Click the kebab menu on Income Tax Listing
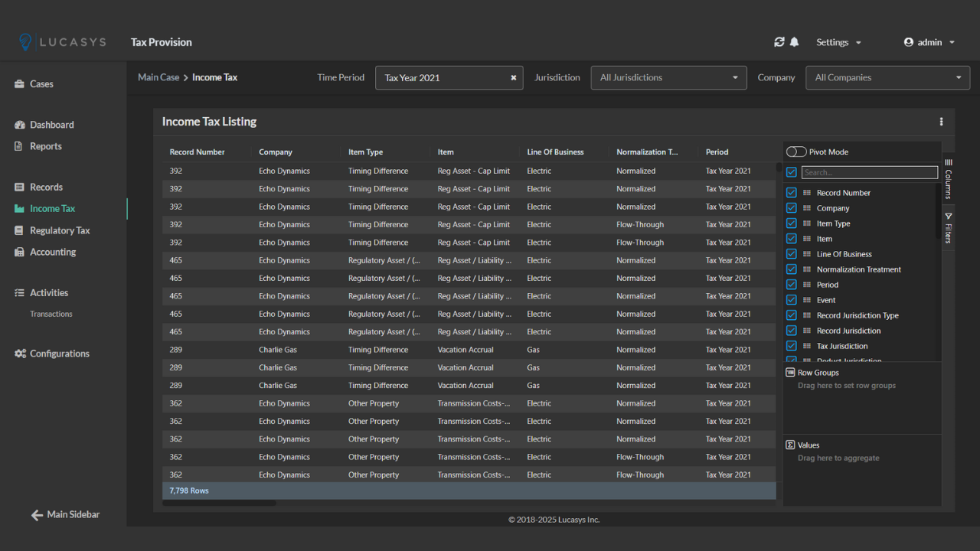 click(941, 121)
